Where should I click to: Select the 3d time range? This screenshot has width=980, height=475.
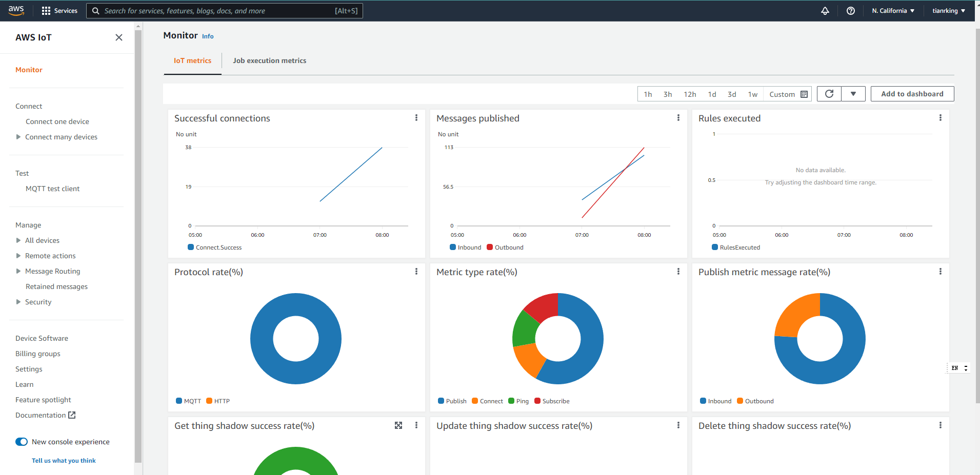click(x=732, y=94)
